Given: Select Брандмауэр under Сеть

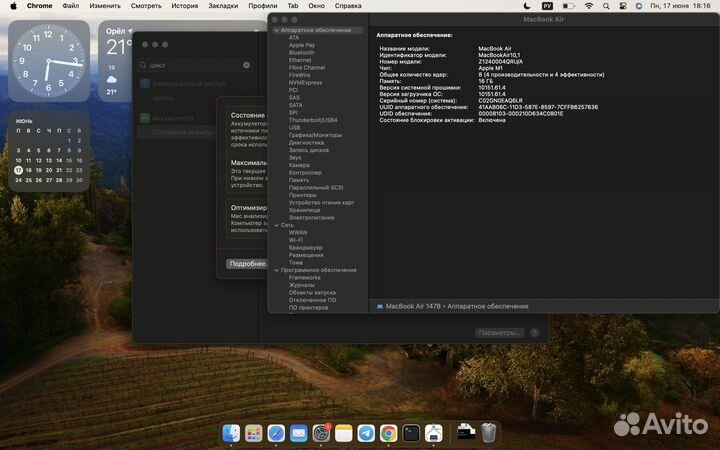Looking at the screenshot, I should tap(305, 248).
